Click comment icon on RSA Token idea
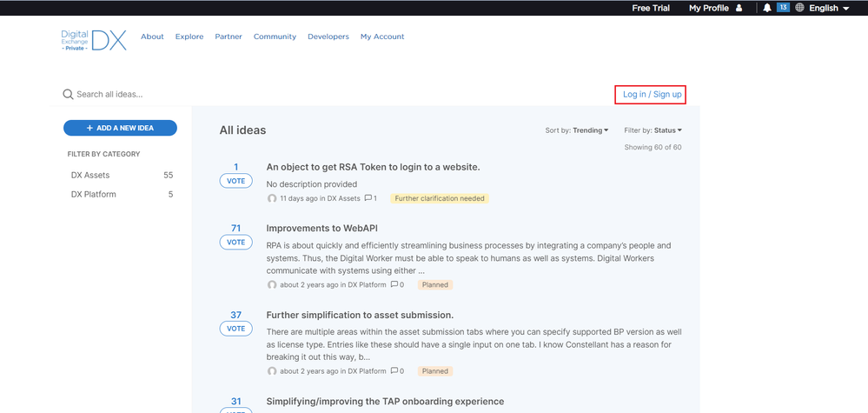This screenshot has width=868, height=413. (x=368, y=198)
